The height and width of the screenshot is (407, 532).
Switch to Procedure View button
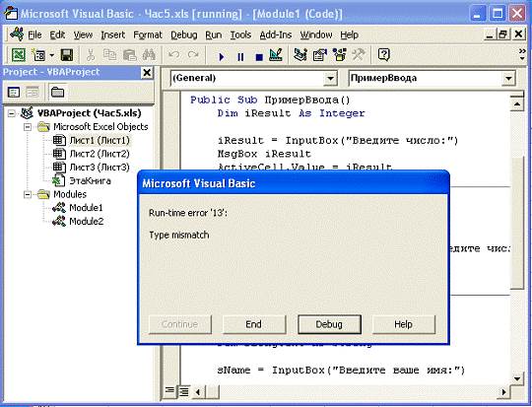pos(169,391)
